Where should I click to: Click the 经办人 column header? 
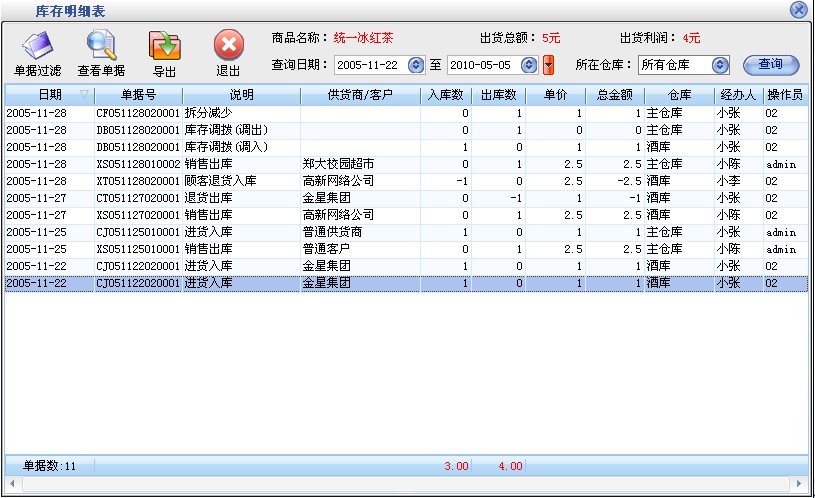tap(737, 95)
